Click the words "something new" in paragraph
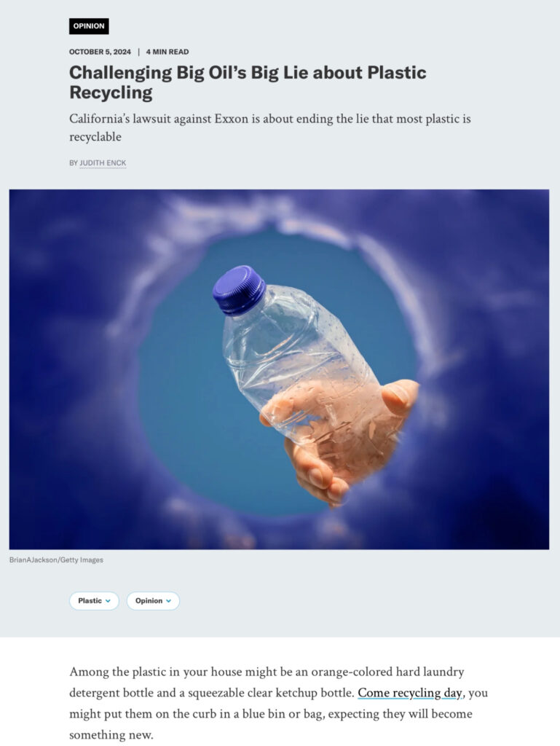 (110, 735)
